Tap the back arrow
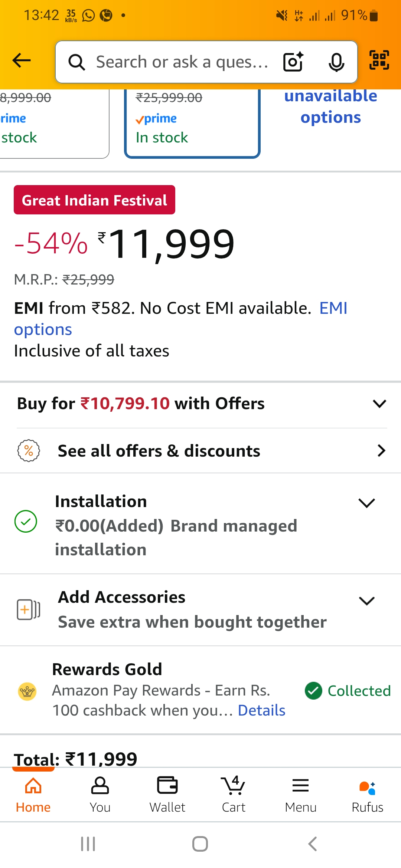The height and width of the screenshot is (868, 401). click(x=21, y=61)
